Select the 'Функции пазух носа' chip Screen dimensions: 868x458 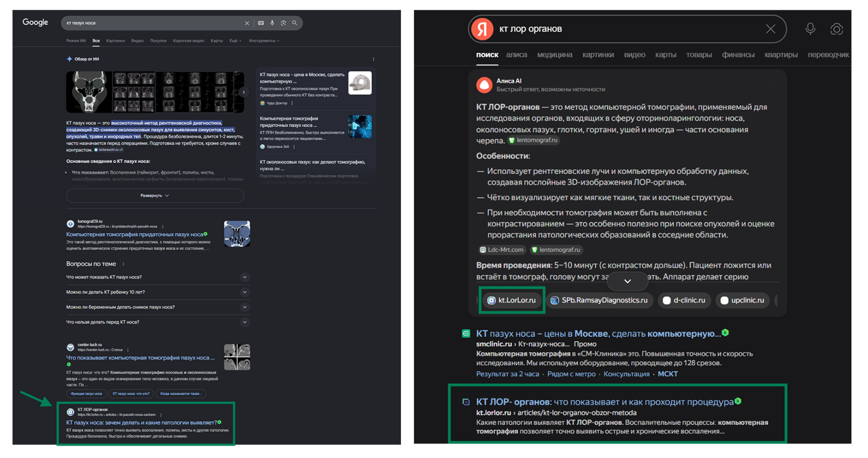pyautogui.click(x=86, y=394)
